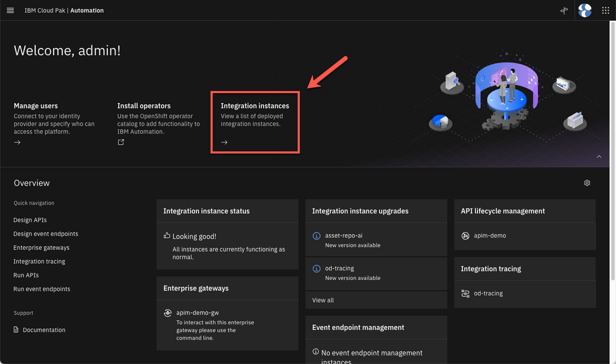Click the Install operators external link icon
Screen dimensions: 616x364
121,142
